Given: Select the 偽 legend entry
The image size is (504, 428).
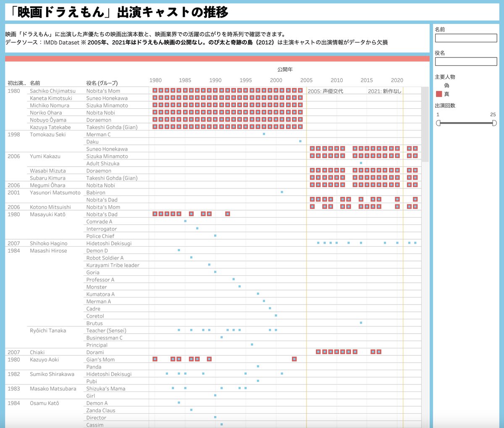Looking at the screenshot, I should tap(446, 85).
